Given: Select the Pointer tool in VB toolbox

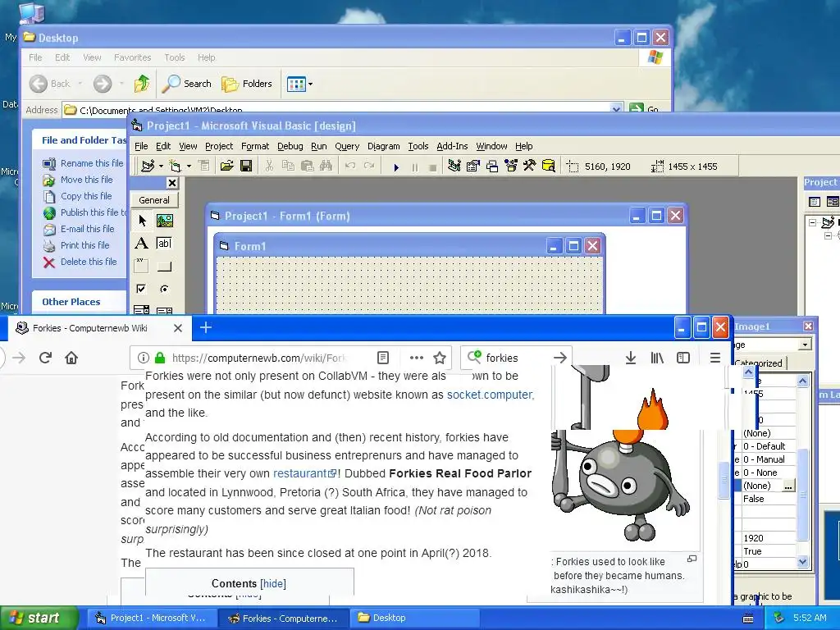Looking at the screenshot, I should [x=142, y=221].
